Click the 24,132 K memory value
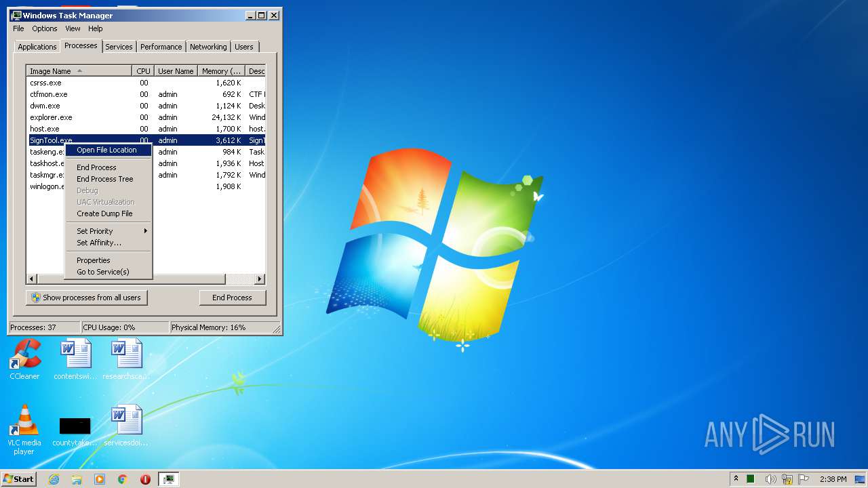This screenshot has width=868, height=488. coord(226,117)
